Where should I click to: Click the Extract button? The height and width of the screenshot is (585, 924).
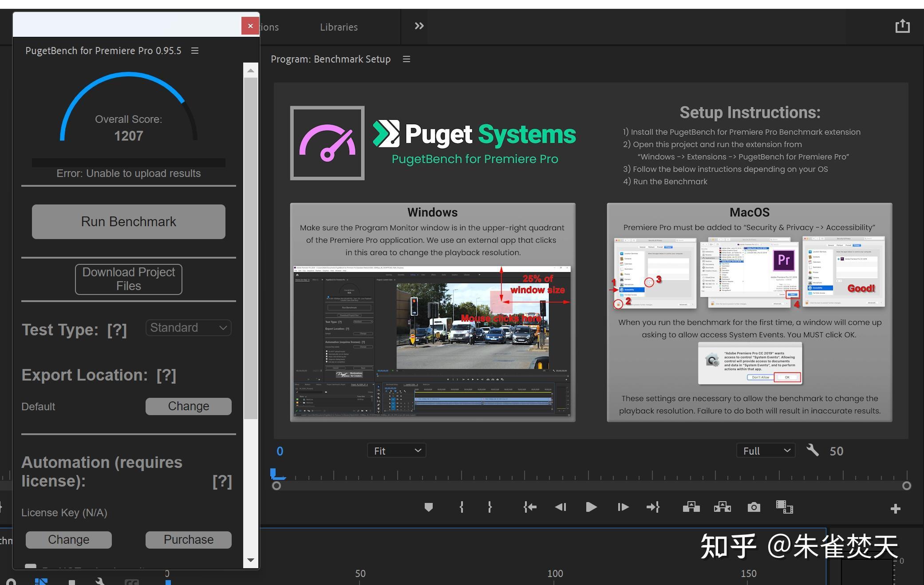pyautogui.click(x=722, y=507)
